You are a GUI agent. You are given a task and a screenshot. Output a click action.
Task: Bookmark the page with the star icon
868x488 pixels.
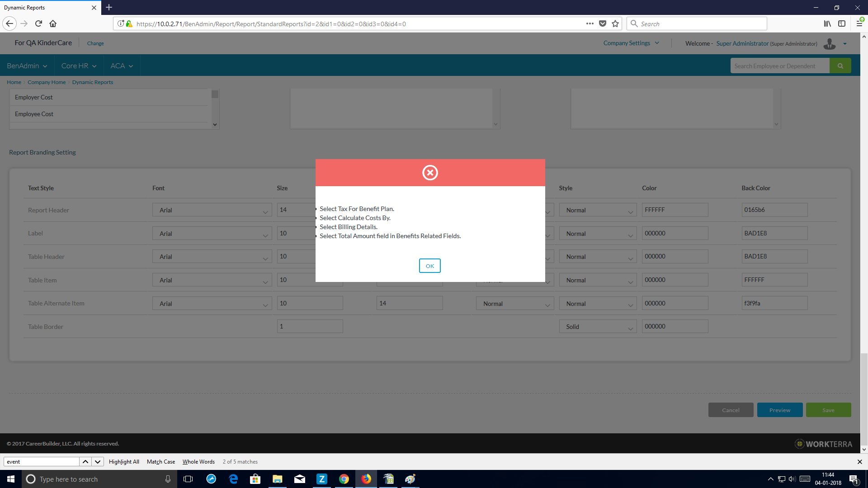click(615, 23)
